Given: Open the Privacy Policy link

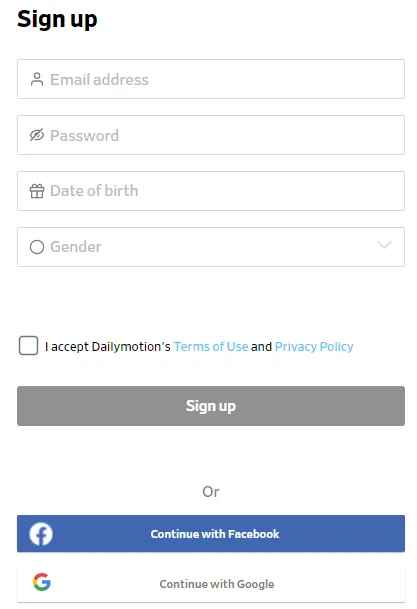Looking at the screenshot, I should (x=314, y=346).
